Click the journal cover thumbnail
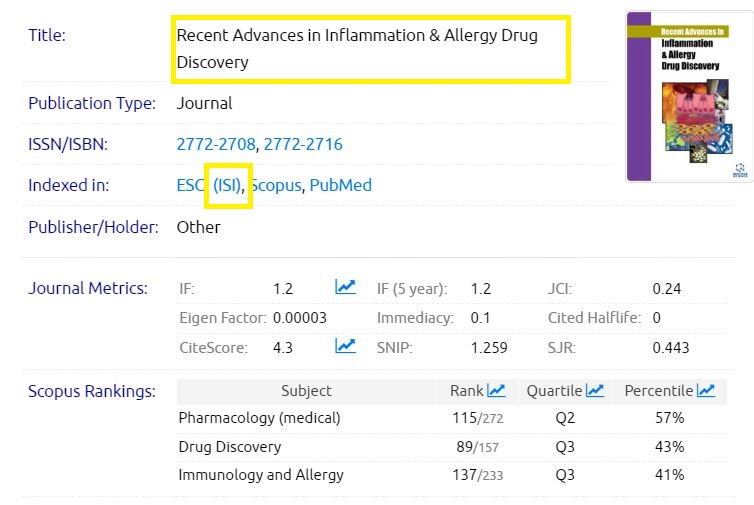754x505 pixels. pyautogui.click(x=688, y=96)
